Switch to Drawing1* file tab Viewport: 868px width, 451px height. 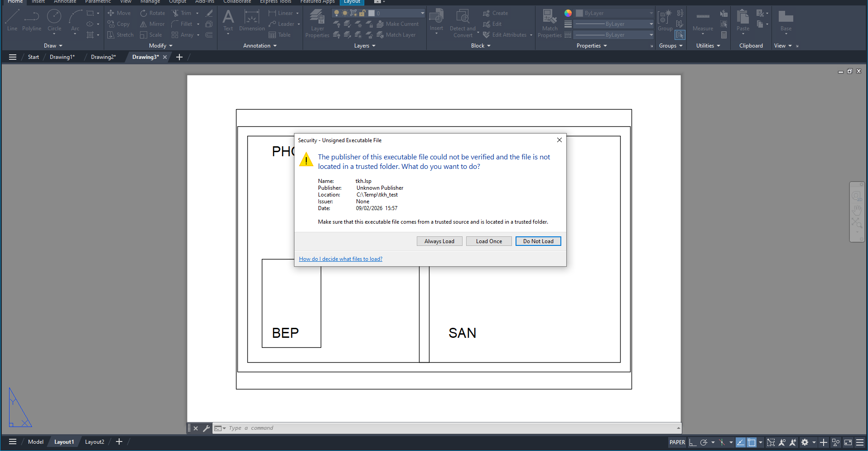pos(62,57)
